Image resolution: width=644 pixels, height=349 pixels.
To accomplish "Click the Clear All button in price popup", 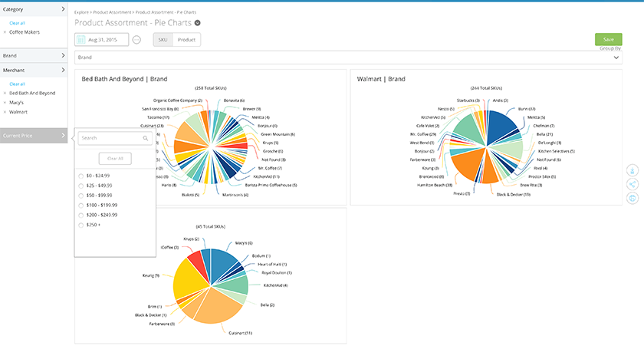I will [x=115, y=159].
